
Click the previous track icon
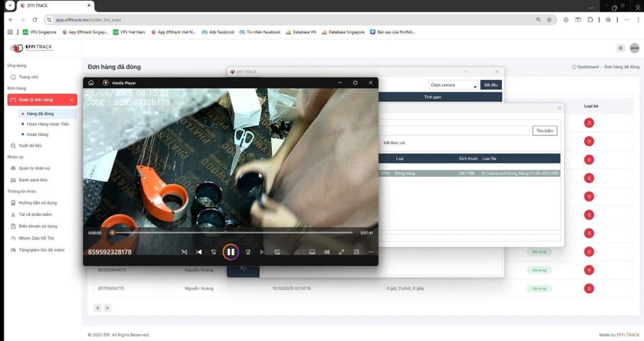click(x=199, y=252)
